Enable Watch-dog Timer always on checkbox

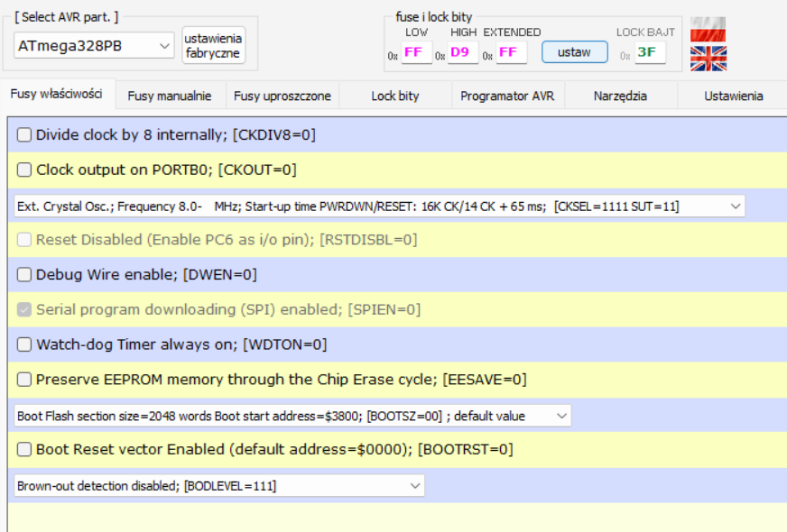24,344
